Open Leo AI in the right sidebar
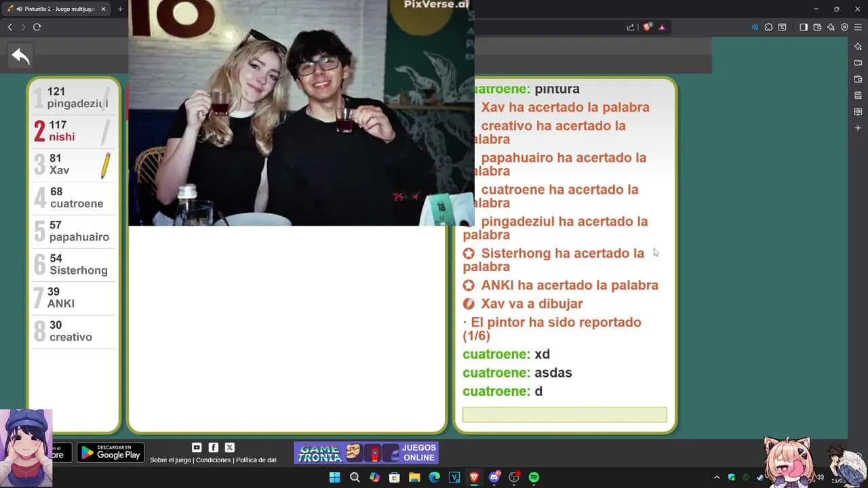This screenshot has height=488, width=868. coord(858,47)
